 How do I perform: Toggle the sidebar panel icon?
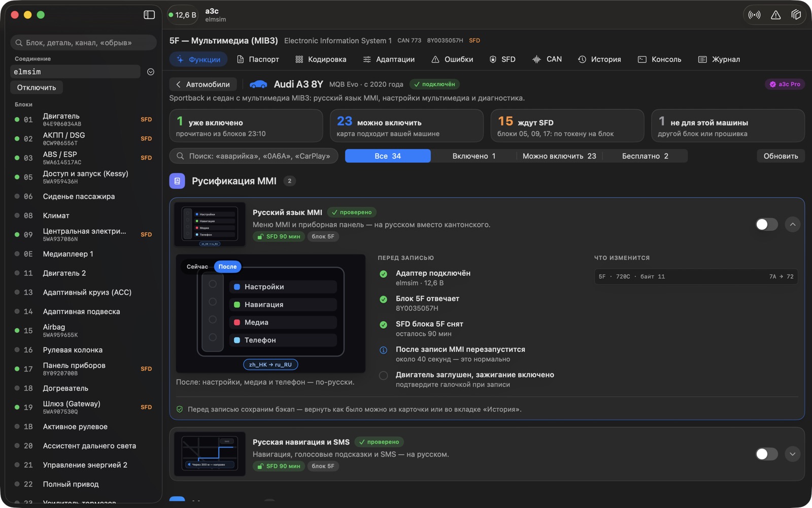[x=149, y=15]
